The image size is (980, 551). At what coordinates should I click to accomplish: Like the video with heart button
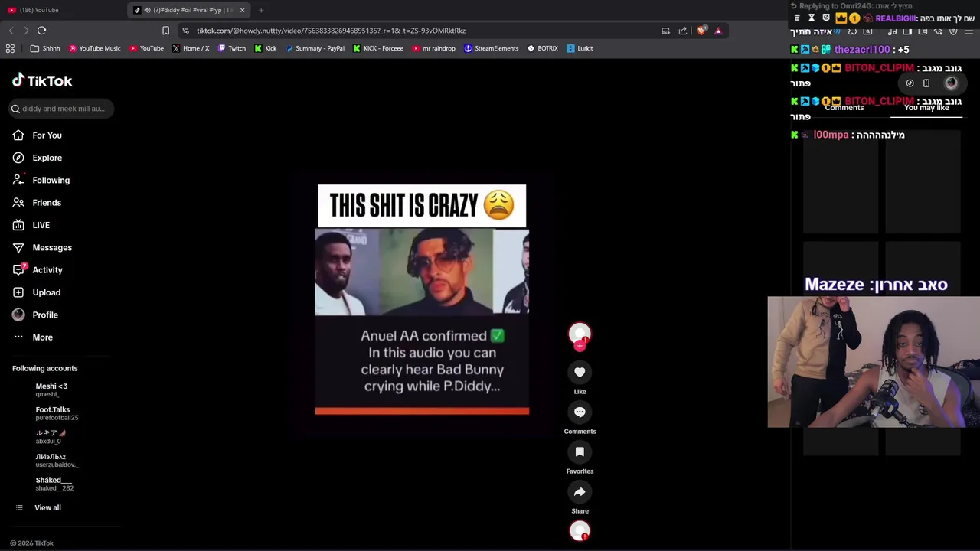[580, 372]
